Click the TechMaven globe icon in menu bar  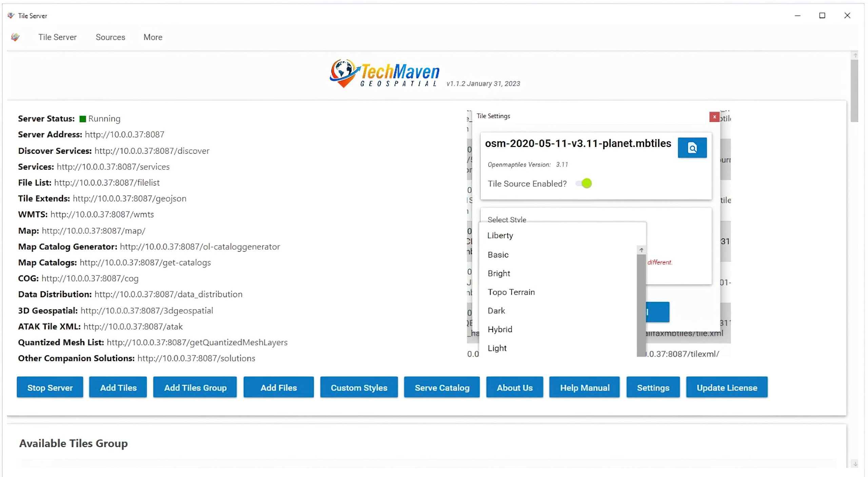(x=15, y=37)
